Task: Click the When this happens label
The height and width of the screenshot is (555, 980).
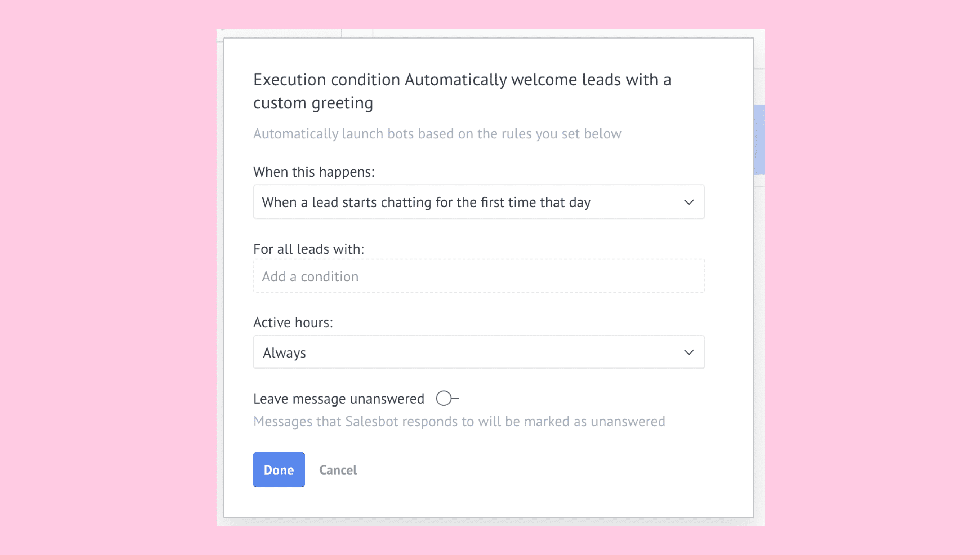Action: click(314, 172)
